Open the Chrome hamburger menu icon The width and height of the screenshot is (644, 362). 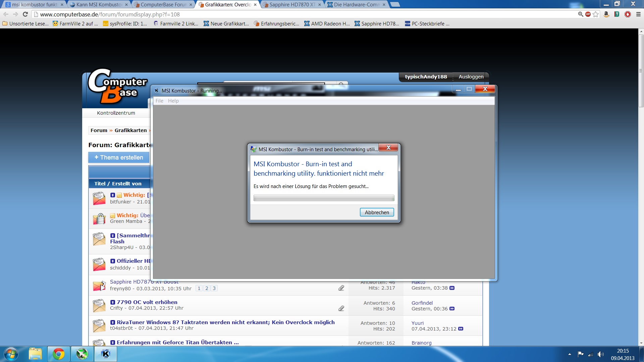pyautogui.click(x=638, y=14)
